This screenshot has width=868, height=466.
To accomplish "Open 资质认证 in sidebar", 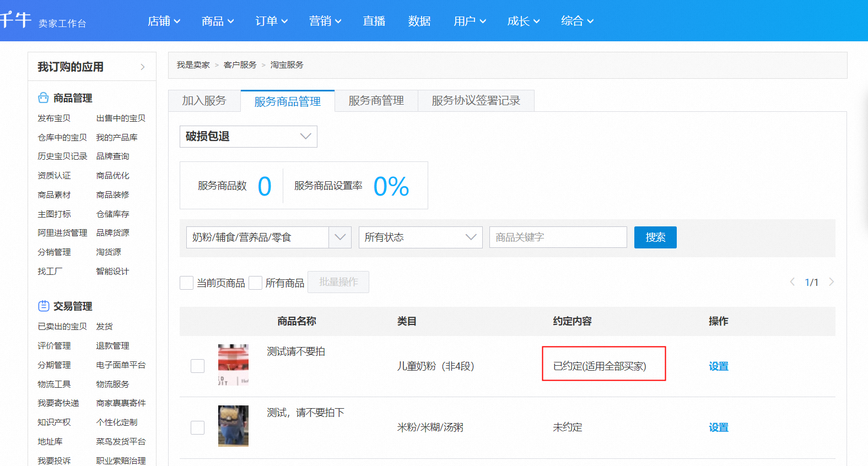I will (54, 176).
